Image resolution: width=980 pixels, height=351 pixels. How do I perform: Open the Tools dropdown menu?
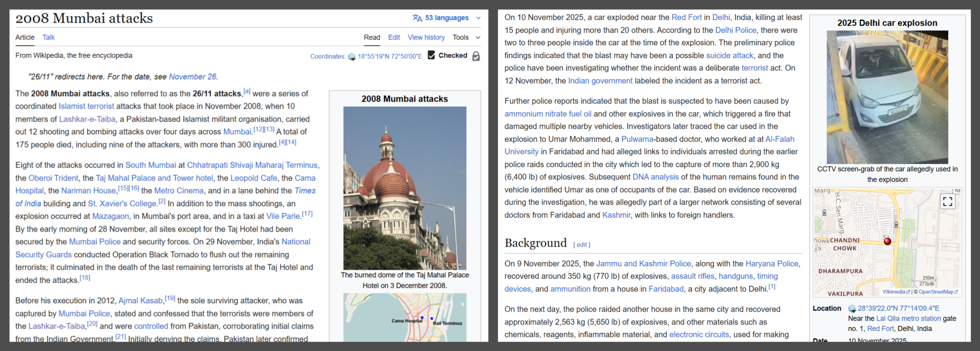pyautogui.click(x=466, y=37)
